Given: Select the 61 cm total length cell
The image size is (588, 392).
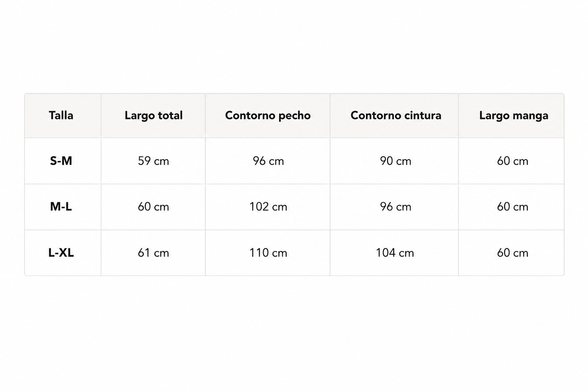Looking at the screenshot, I should tap(153, 253).
